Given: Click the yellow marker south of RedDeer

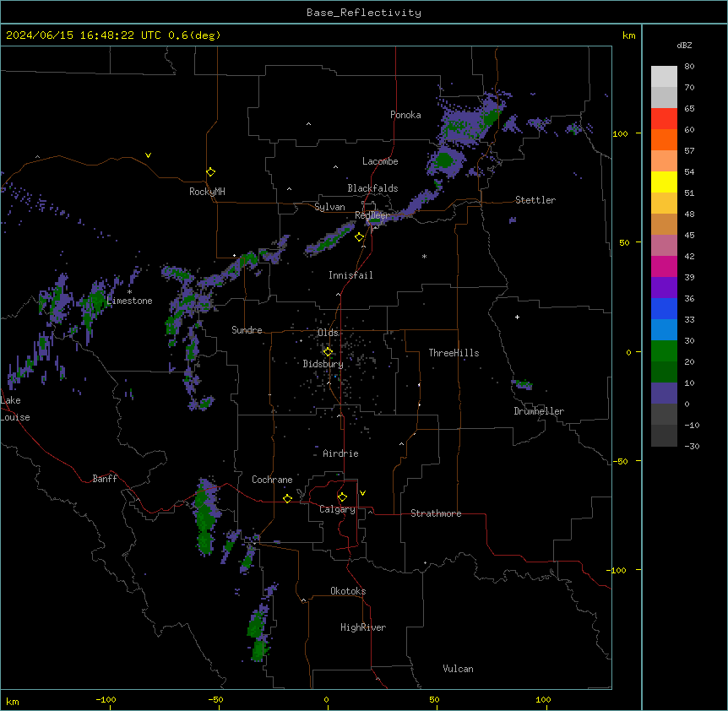Looking at the screenshot, I should [359, 237].
